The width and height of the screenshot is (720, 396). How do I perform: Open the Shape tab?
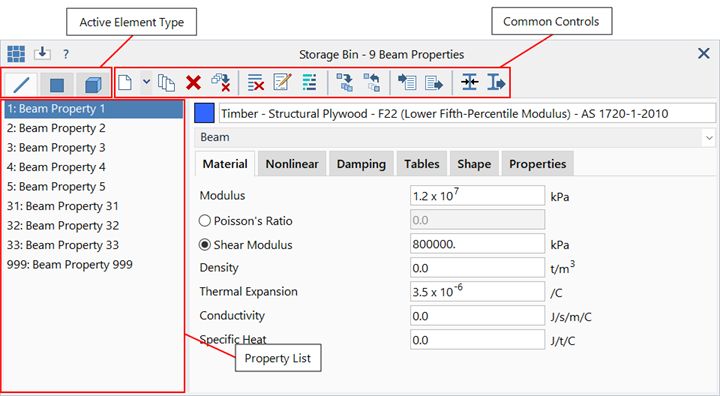coord(474,164)
